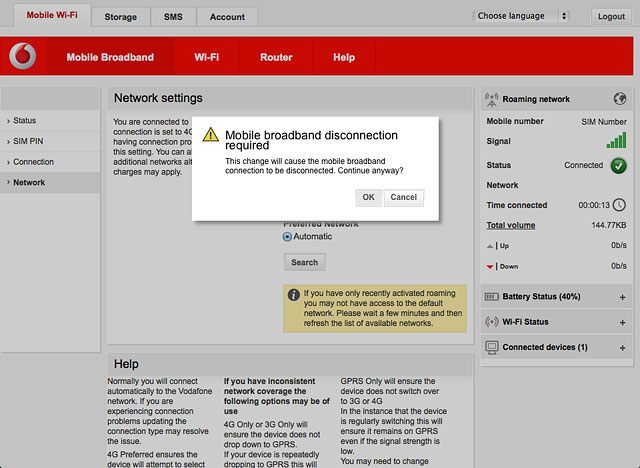Click the info icon in yellow notice
Screen dimensions: 640x468
point(293,295)
